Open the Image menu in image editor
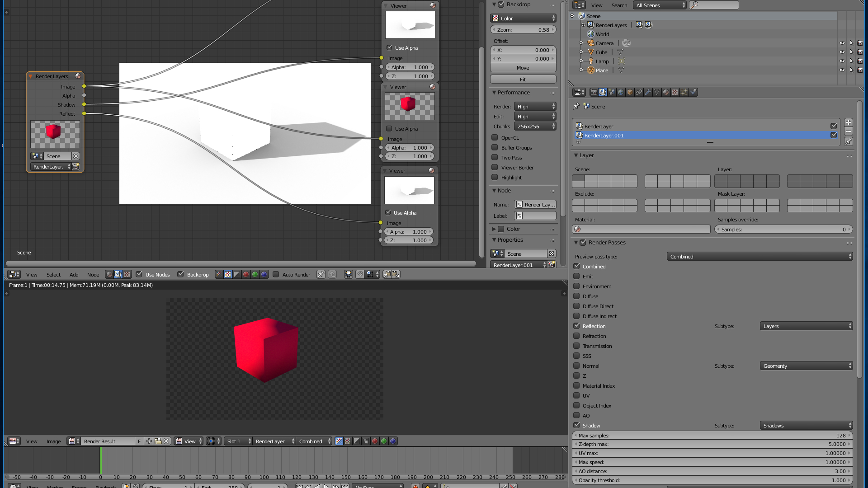Screen dimensions: 868x488 coord(53,441)
